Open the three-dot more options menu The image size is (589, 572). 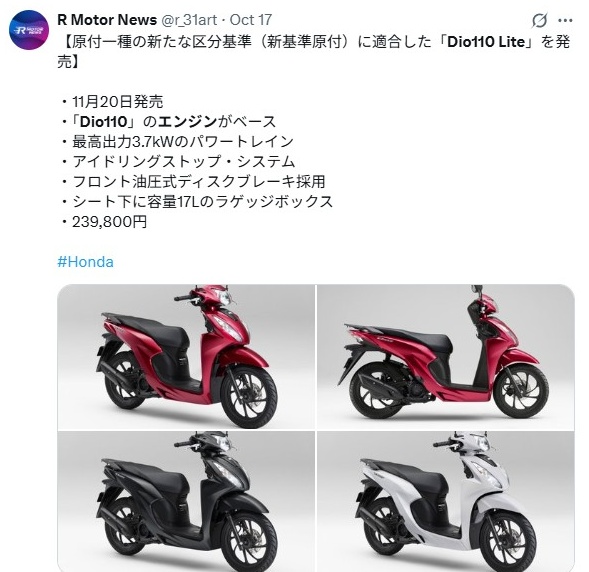tap(565, 21)
